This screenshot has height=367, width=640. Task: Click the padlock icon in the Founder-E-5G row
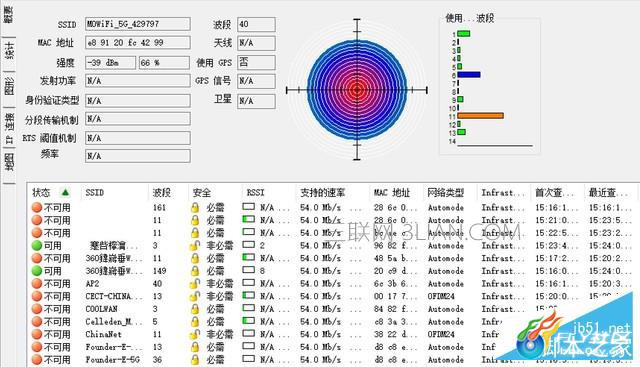coord(195,360)
